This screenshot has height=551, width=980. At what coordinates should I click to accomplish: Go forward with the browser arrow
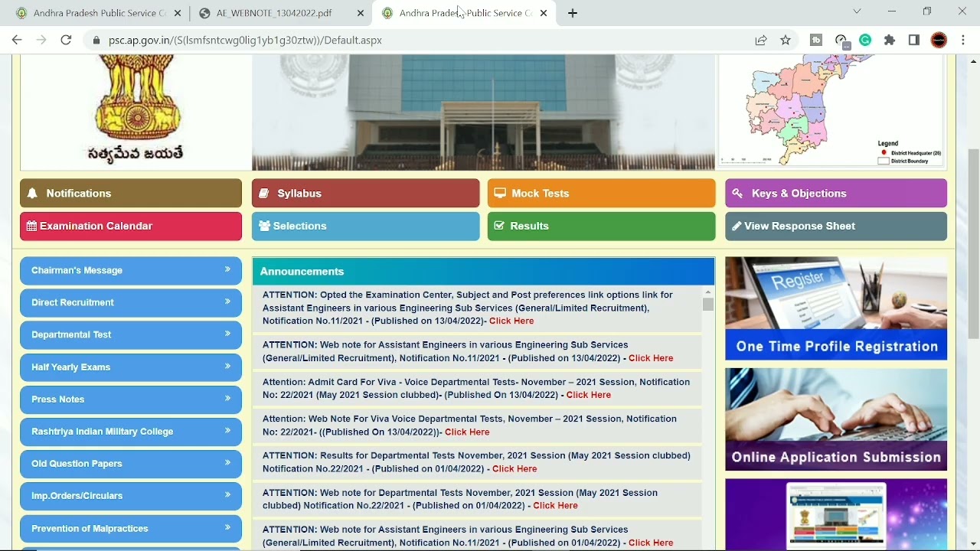click(x=41, y=40)
